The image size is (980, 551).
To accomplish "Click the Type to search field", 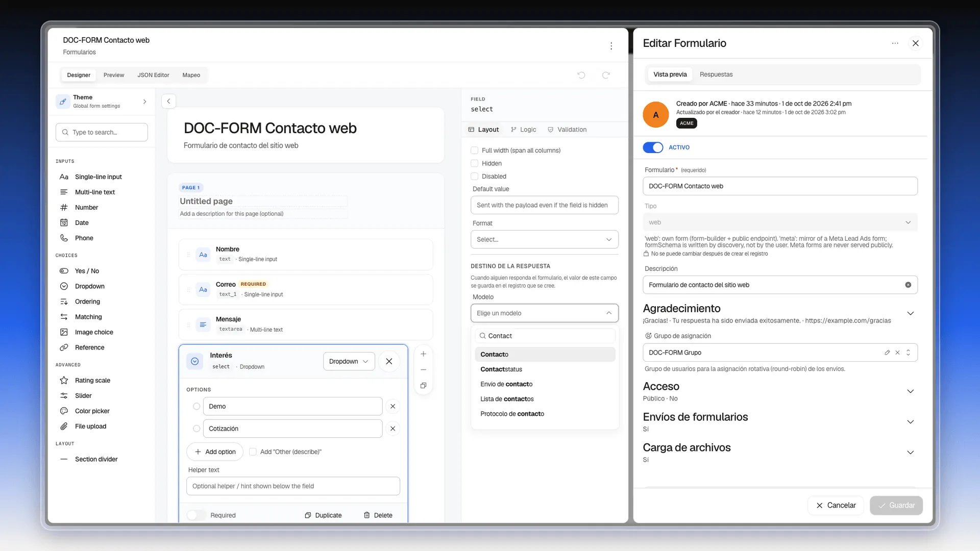I will click(x=102, y=132).
